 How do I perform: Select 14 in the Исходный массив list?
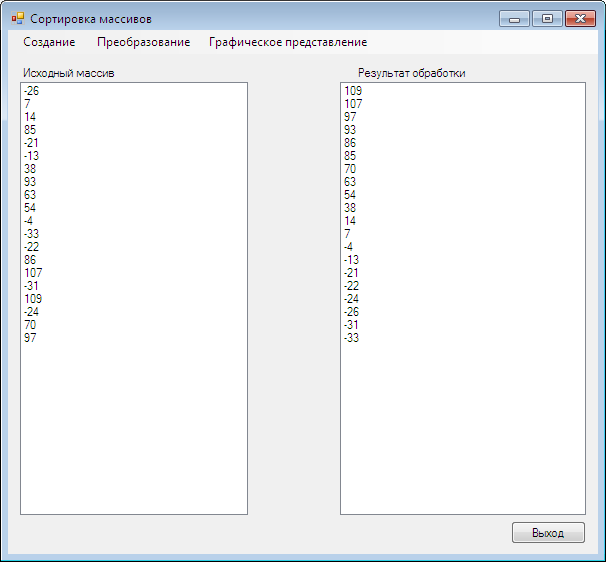coord(134,117)
